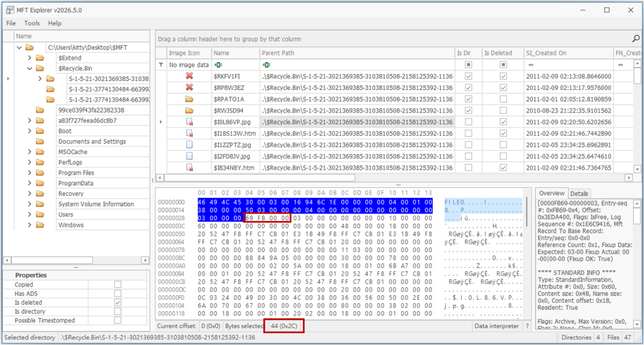Image resolution: width=644 pixels, height=345 pixels.
Task: Click folder icon next to Windows
Action: click(40, 225)
